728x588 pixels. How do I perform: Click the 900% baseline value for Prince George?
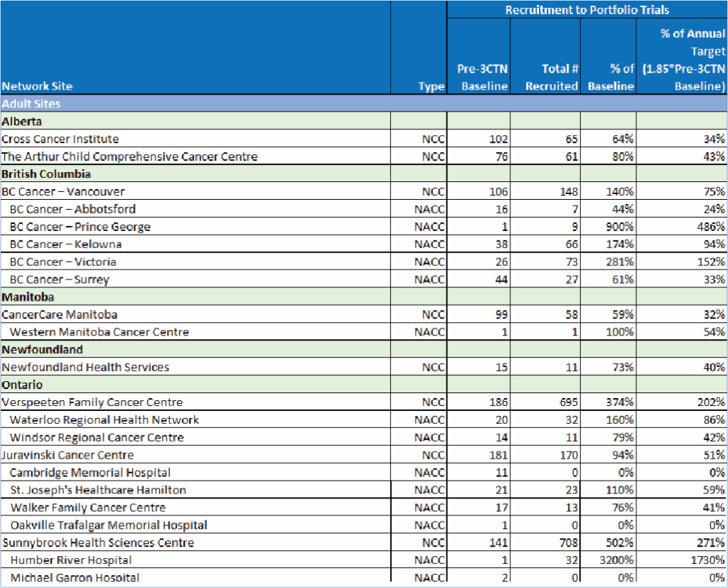tap(620, 227)
